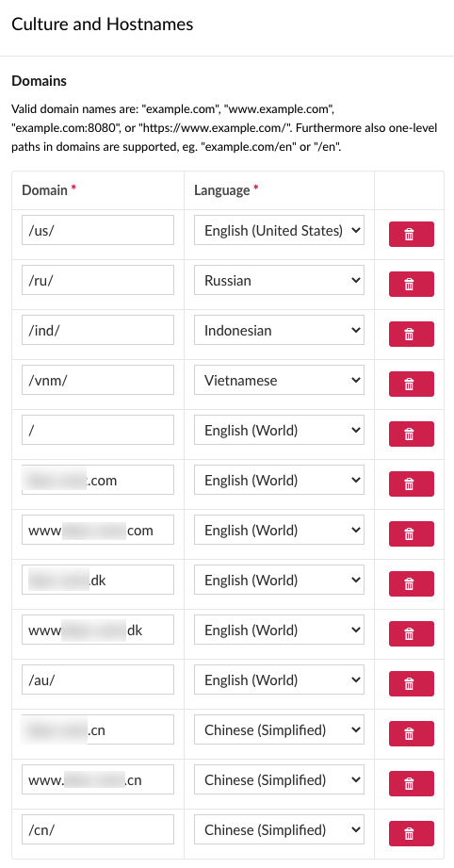Delete the /au/ domain row
The height and width of the screenshot is (868, 454).
click(411, 683)
